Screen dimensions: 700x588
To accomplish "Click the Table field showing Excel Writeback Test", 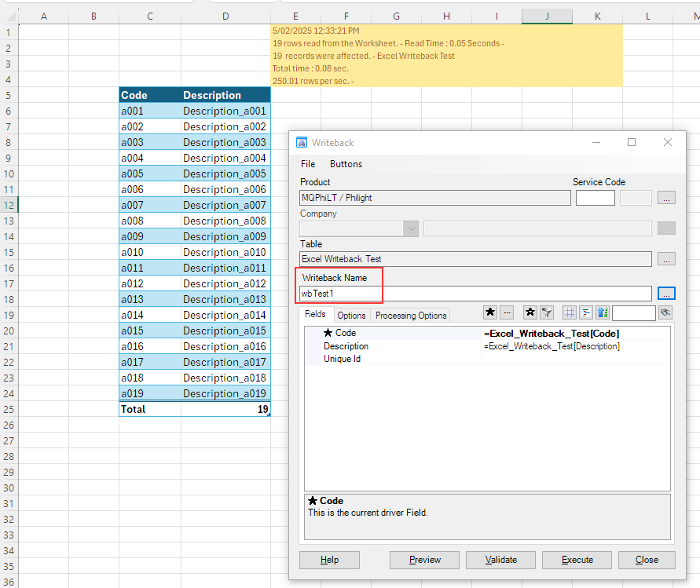I will click(475, 259).
